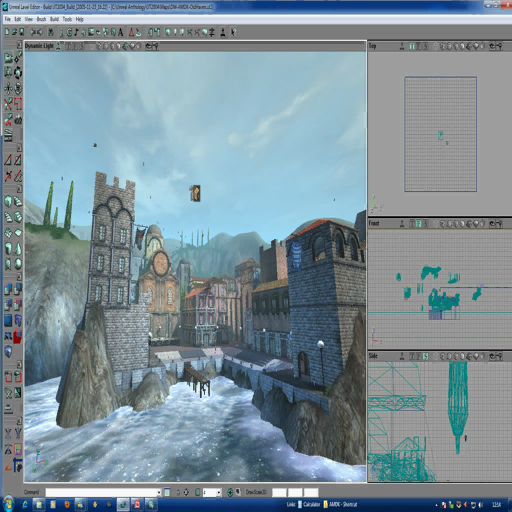This screenshot has height=512, width=512.
Task: Open the log window icon beside Command box
Action: click(x=167, y=492)
